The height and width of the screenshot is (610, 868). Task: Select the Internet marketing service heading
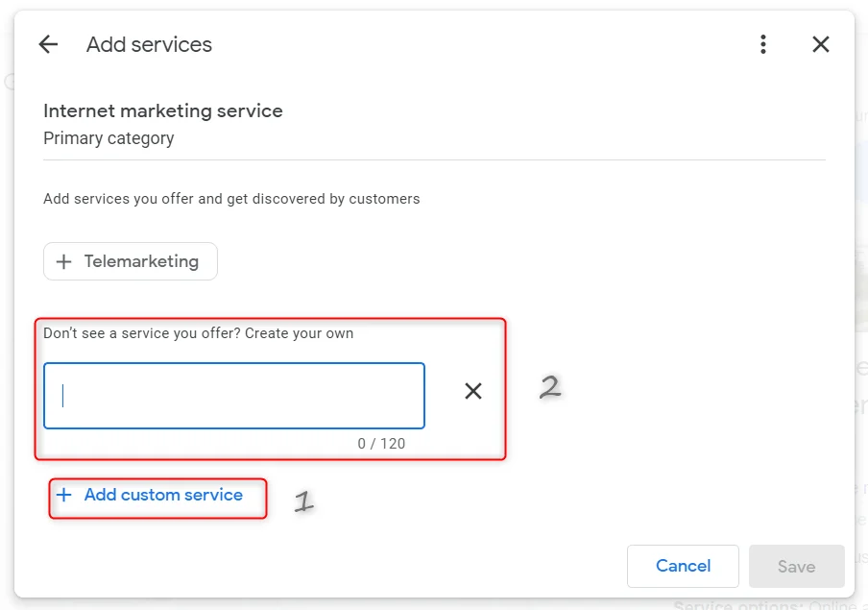tap(163, 110)
